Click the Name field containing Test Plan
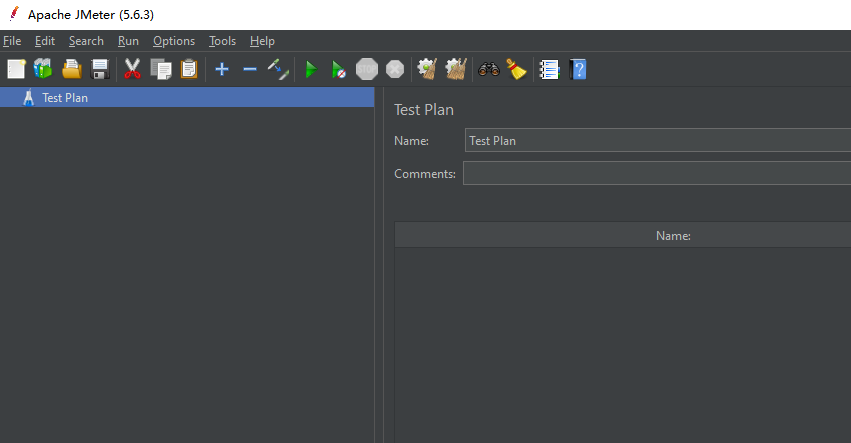851x443 pixels. click(658, 141)
